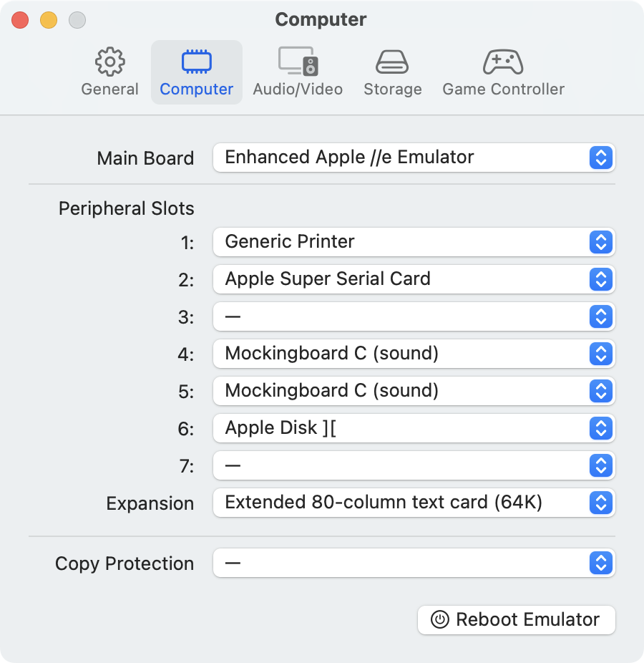Click Copy Protection blue stepper arrows
This screenshot has height=663, width=644.
pos(601,563)
